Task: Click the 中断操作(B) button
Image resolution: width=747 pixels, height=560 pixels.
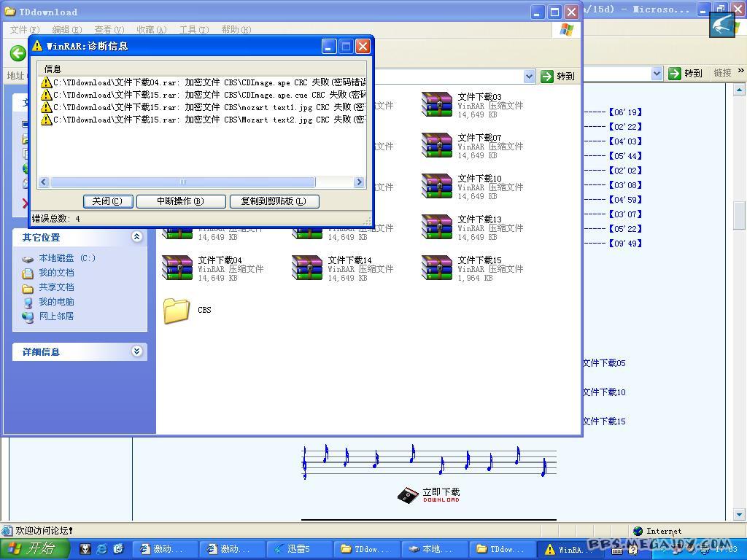Action: click(x=181, y=201)
